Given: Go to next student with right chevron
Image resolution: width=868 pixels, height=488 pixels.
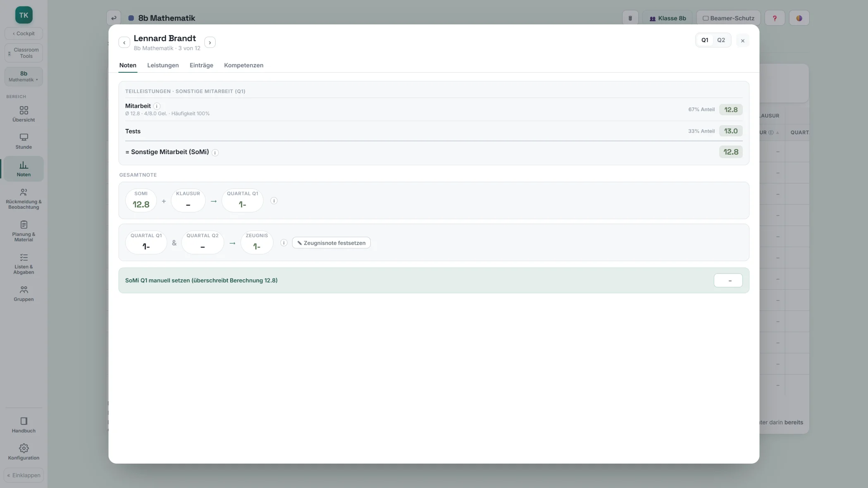Looking at the screenshot, I should (210, 43).
